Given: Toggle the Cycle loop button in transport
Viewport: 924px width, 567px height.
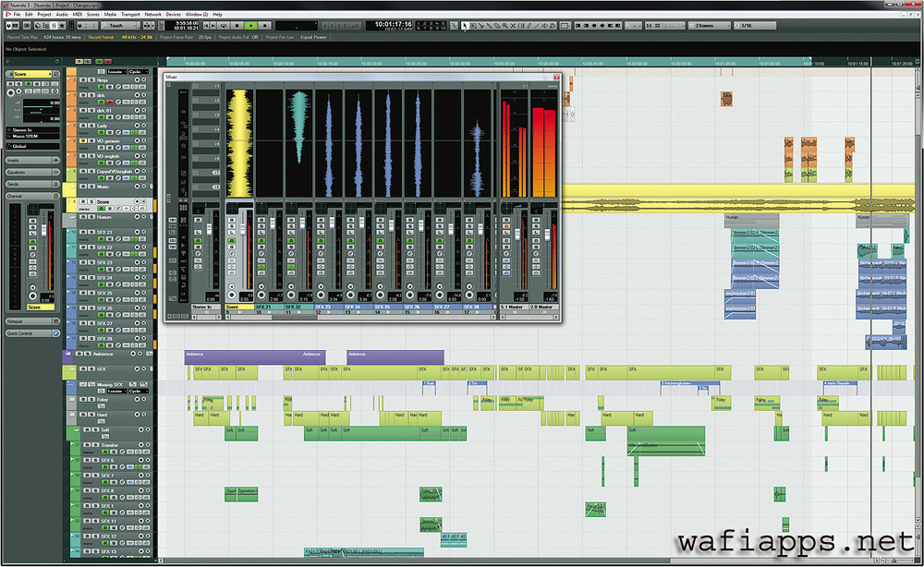Looking at the screenshot, I should [x=225, y=26].
